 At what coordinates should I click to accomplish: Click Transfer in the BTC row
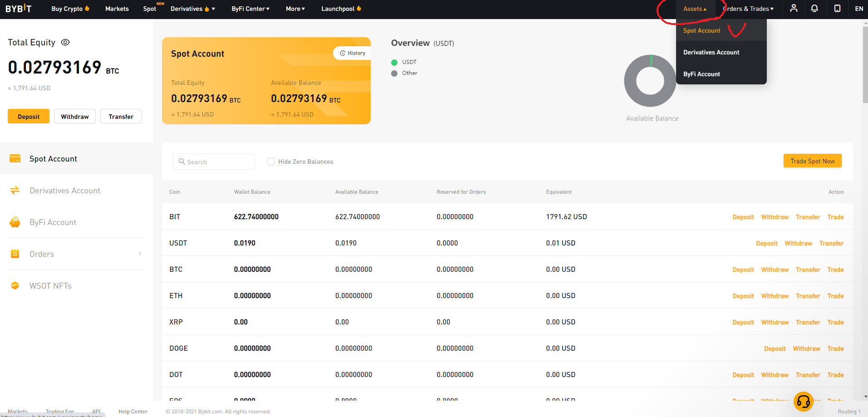click(x=808, y=270)
